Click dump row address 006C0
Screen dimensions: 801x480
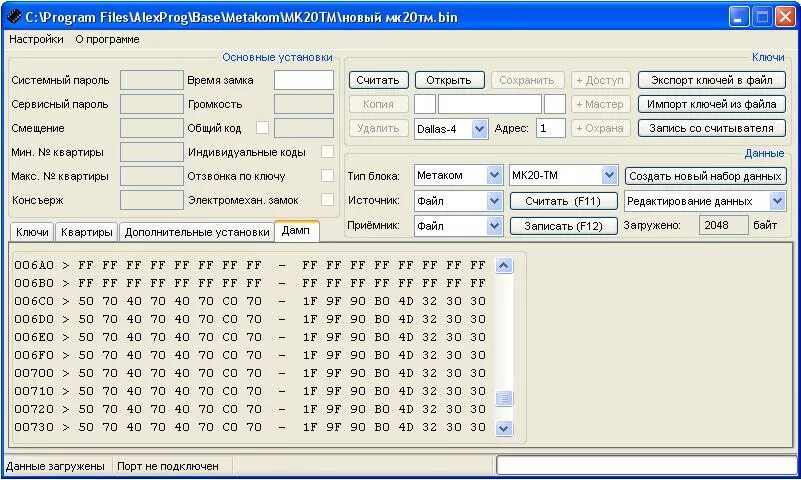tap(34, 301)
